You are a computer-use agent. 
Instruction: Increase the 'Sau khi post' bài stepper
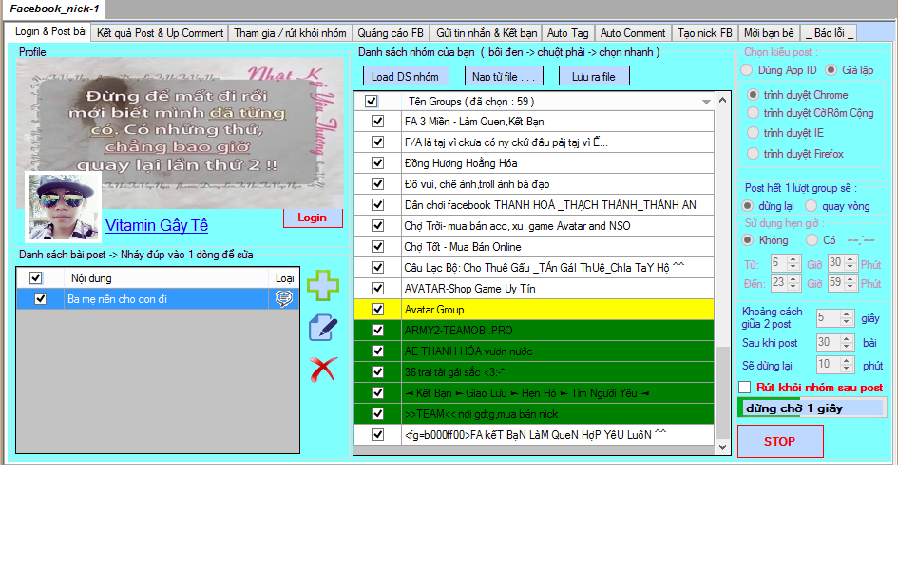click(847, 339)
